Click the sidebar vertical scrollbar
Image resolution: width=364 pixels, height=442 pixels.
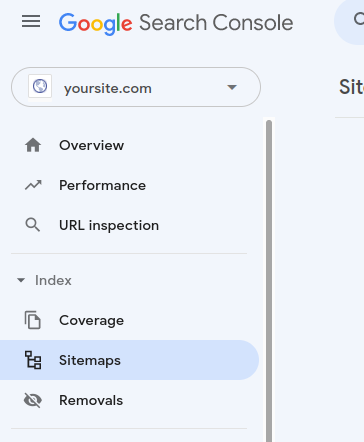pos(269,281)
